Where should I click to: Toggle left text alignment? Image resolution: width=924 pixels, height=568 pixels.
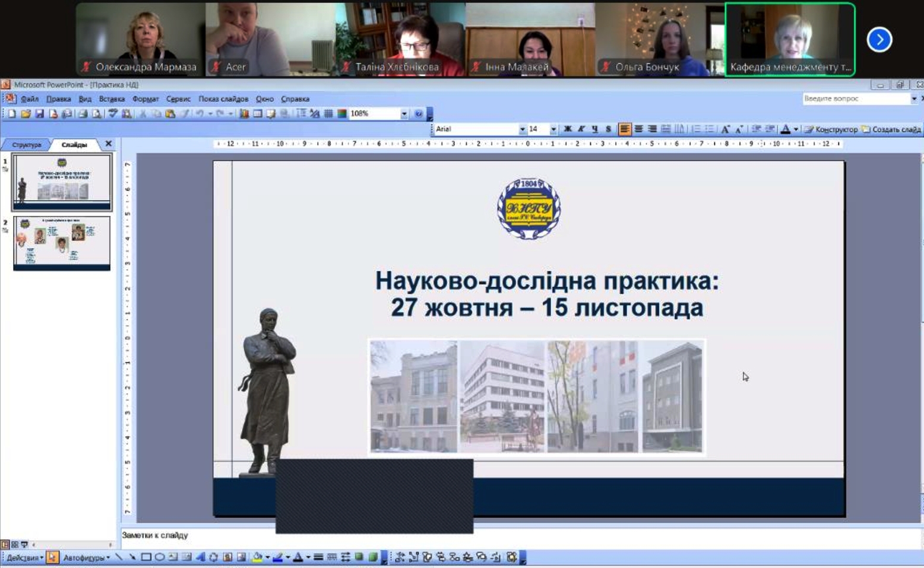625,129
